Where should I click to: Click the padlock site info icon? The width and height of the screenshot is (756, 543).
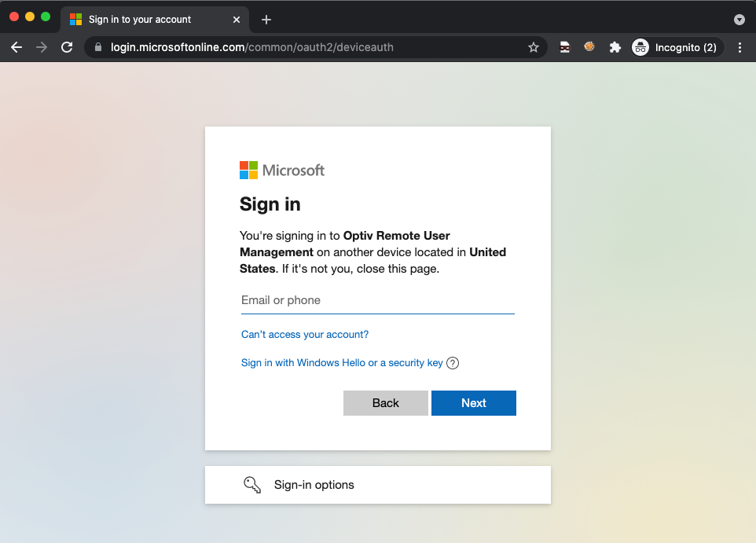point(98,47)
